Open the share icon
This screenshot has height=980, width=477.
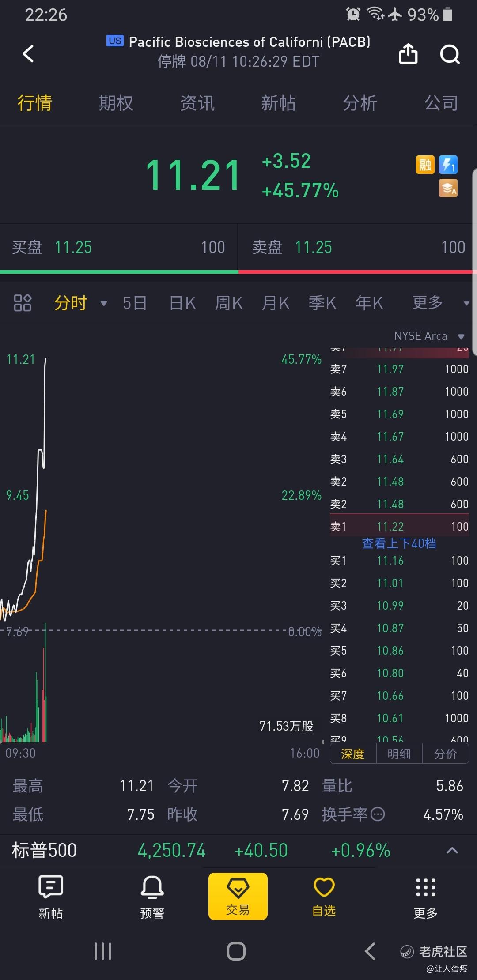point(408,54)
